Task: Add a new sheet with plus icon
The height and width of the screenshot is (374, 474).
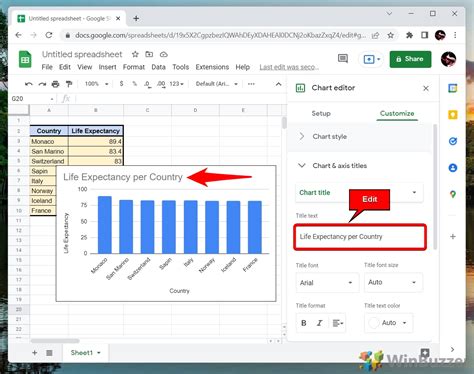Action: [34, 352]
